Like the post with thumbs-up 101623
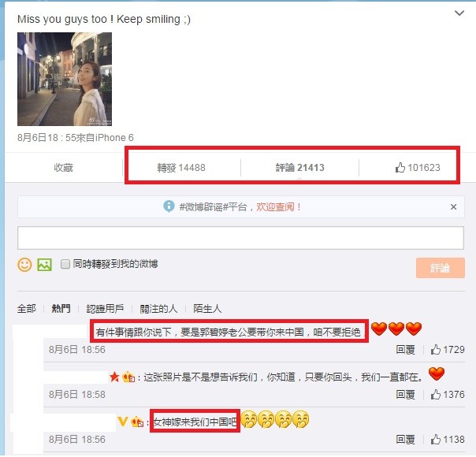 coord(418,168)
